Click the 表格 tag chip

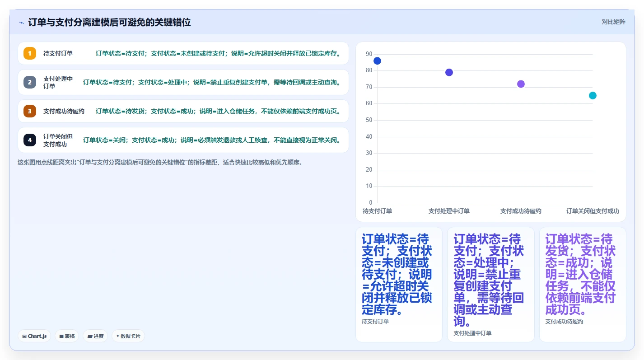tap(67, 336)
